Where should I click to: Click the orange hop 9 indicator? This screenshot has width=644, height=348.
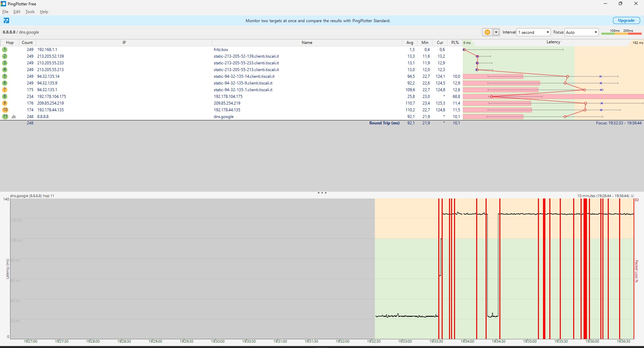[x=5, y=103]
